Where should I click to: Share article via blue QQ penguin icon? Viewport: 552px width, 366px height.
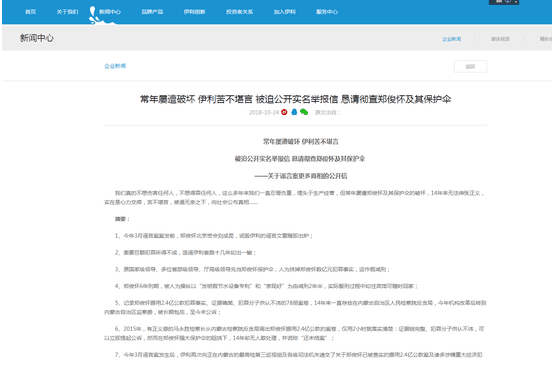coord(294,112)
